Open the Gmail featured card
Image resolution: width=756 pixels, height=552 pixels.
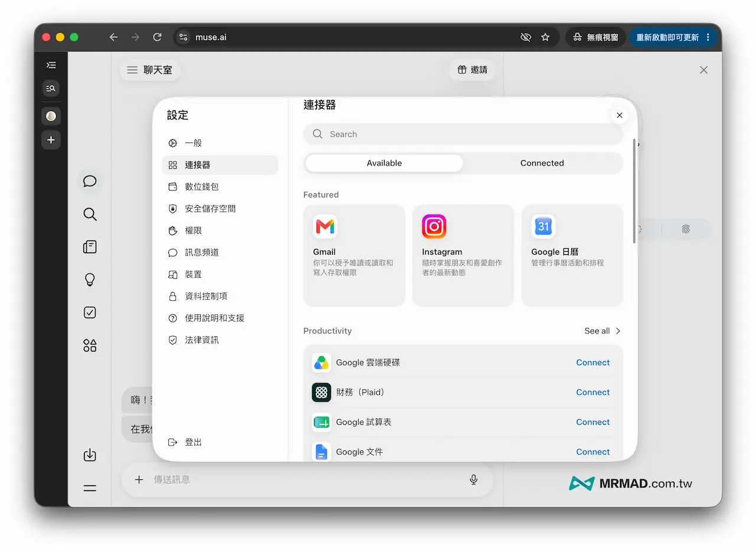point(354,255)
